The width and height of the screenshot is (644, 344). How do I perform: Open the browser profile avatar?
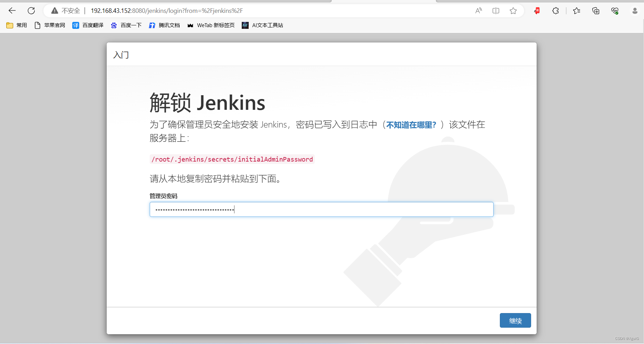point(635,11)
